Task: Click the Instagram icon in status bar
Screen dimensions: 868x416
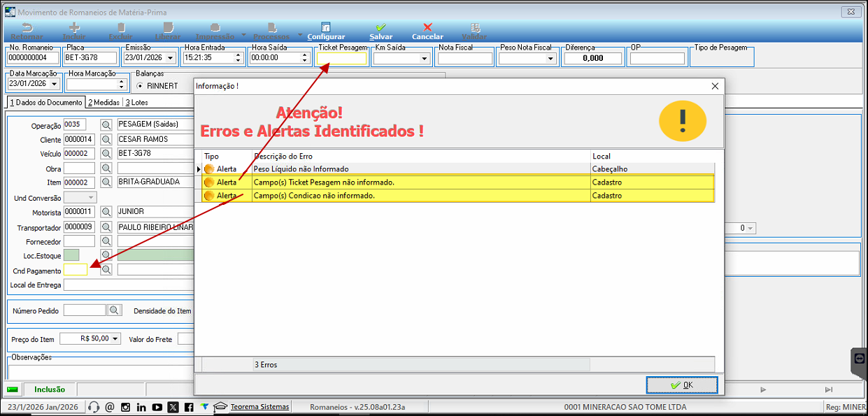Action: [x=126, y=408]
